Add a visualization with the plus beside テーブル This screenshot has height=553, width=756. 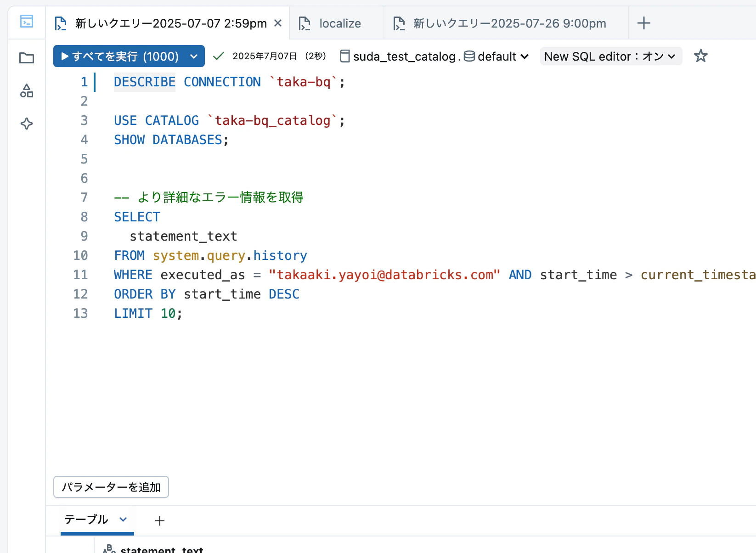[x=160, y=521]
